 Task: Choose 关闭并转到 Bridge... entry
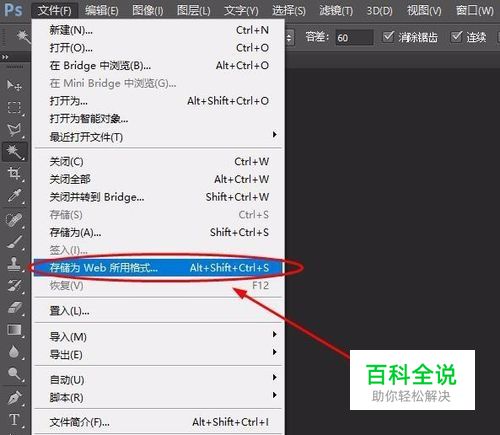[x=158, y=197]
